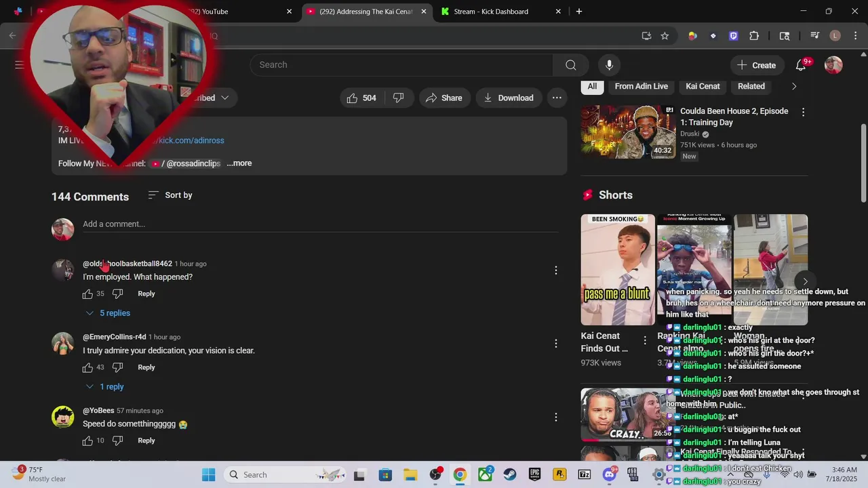Image resolution: width=868 pixels, height=488 pixels.
Task: Dislike EmeryCollins-r4d's comment
Action: (x=117, y=367)
